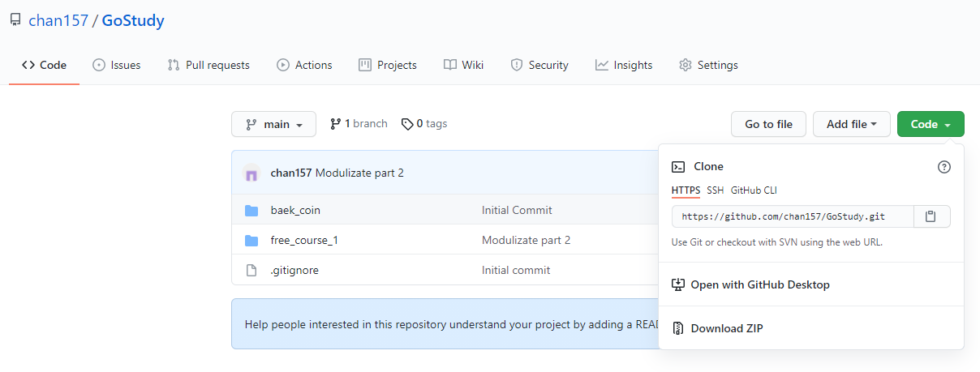View the Insights tab
The image size is (980, 372).
pyautogui.click(x=624, y=65)
